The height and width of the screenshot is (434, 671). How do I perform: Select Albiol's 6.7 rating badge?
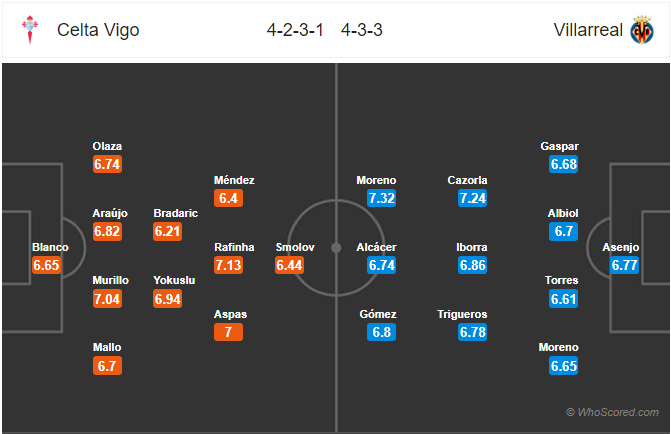(563, 231)
